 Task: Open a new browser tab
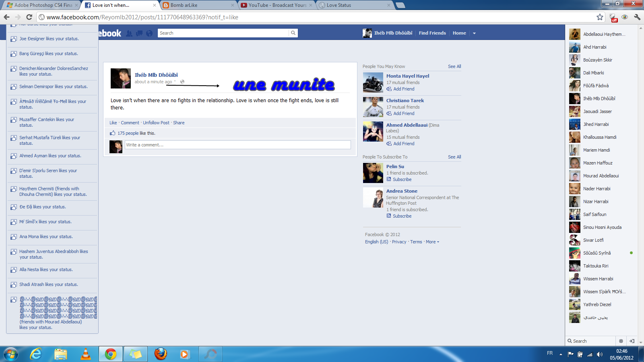(x=400, y=5)
